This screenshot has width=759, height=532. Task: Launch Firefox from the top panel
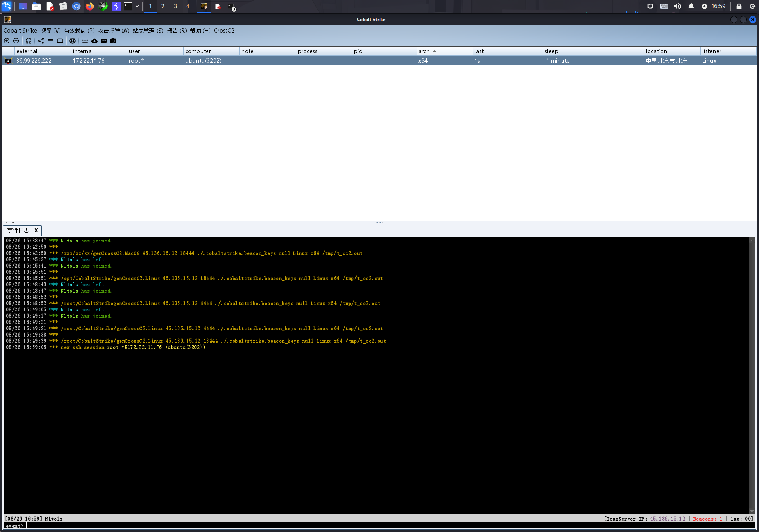(x=90, y=6)
